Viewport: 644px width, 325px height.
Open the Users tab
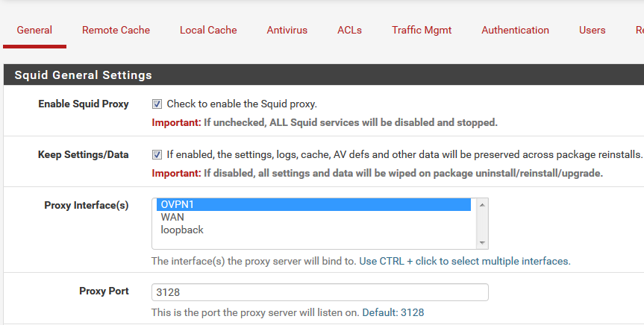[x=593, y=31]
